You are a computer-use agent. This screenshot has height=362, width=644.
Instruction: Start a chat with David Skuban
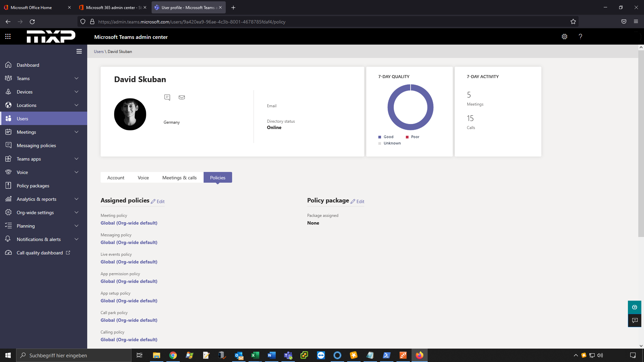[167, 97]
